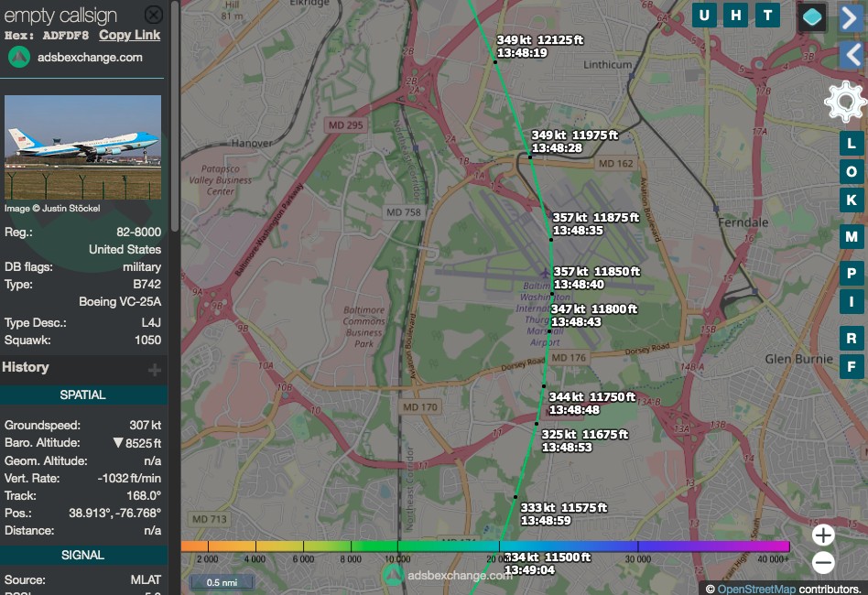The width and height of the screenshot is (868, 595).
Task: Click track point labeled 13:48:28
Action: pos(530,157)
